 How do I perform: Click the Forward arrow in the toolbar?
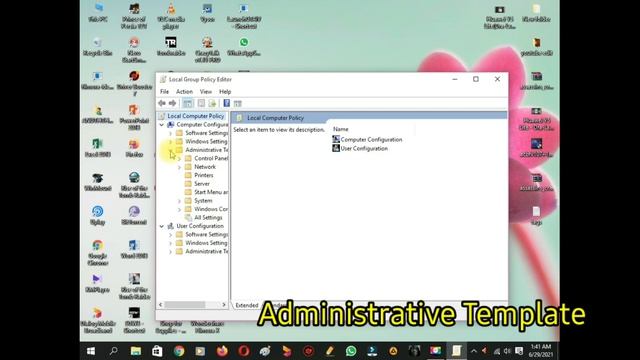click(x=173, y=103)
